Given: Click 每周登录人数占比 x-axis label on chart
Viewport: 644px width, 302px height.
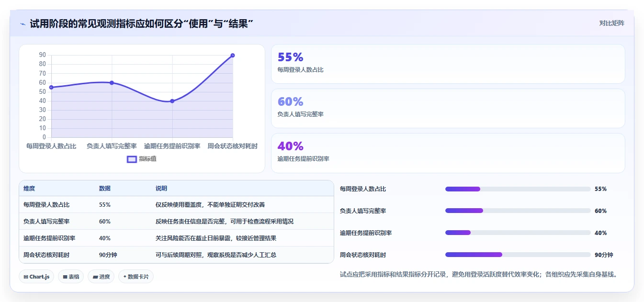Looking at the screenshot, I should point(51,146).
